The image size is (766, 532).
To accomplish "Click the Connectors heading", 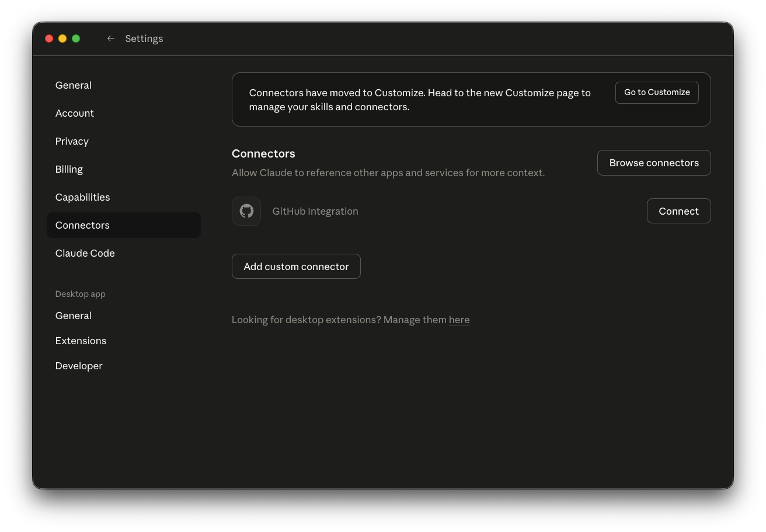I will 263,153.
